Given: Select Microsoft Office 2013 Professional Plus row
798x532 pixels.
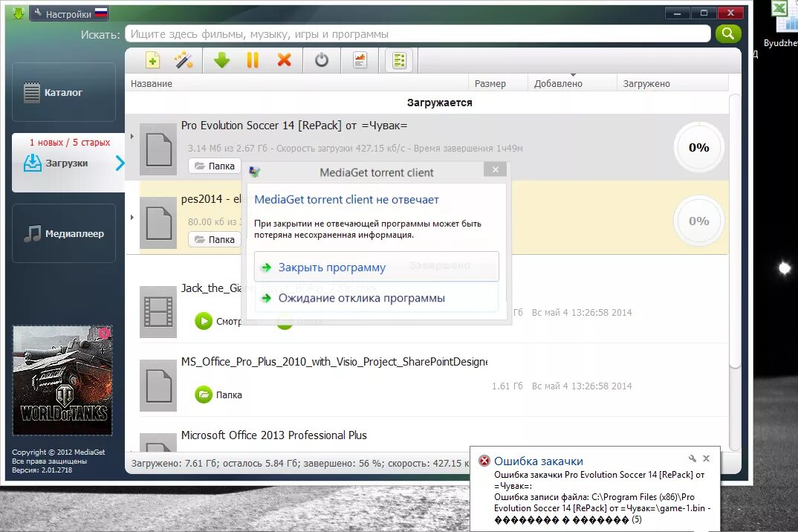Looking at the screenshot, I should [427, 436].
